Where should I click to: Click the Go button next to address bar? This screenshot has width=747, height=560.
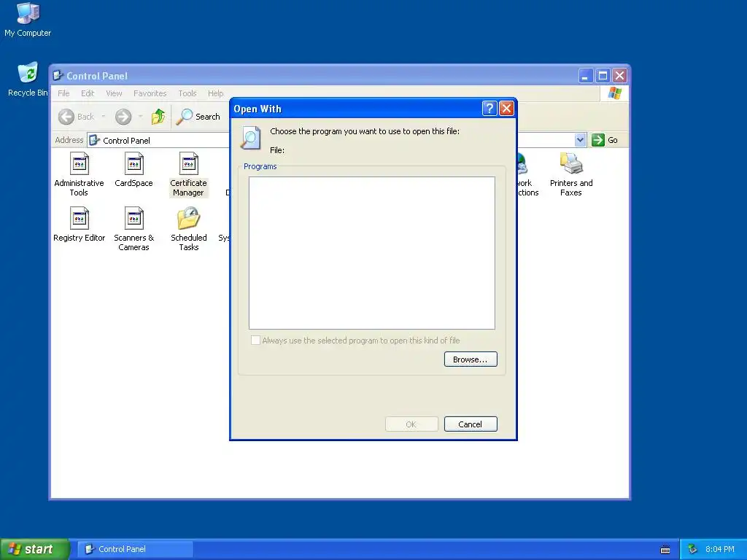pyautogui.click(x=605, y=140)
